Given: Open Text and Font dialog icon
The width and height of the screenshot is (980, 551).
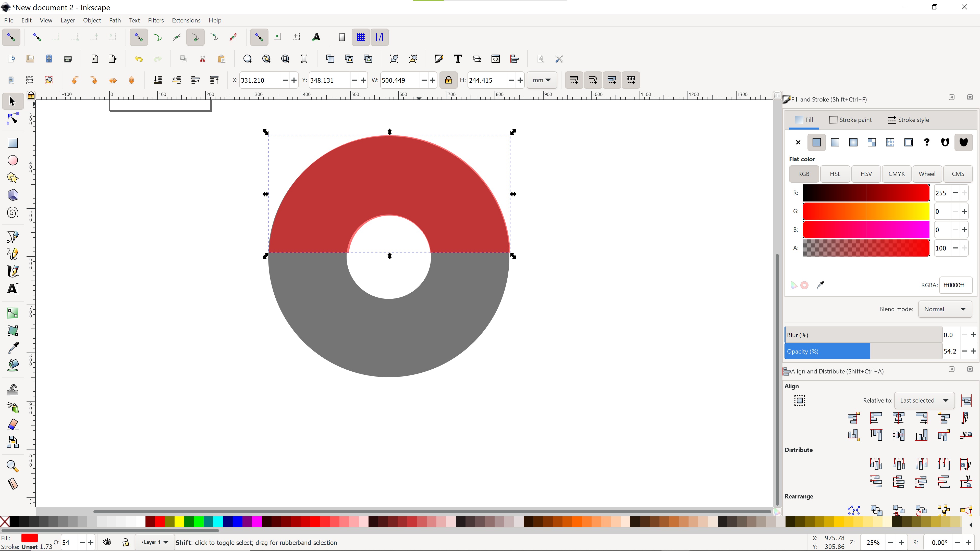Looking at the screenshot, I should [x=458, y=59].
